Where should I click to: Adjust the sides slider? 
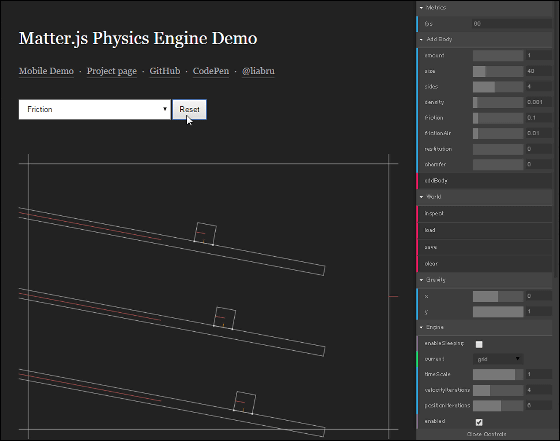pyautogui.click(x=498, y=87)
